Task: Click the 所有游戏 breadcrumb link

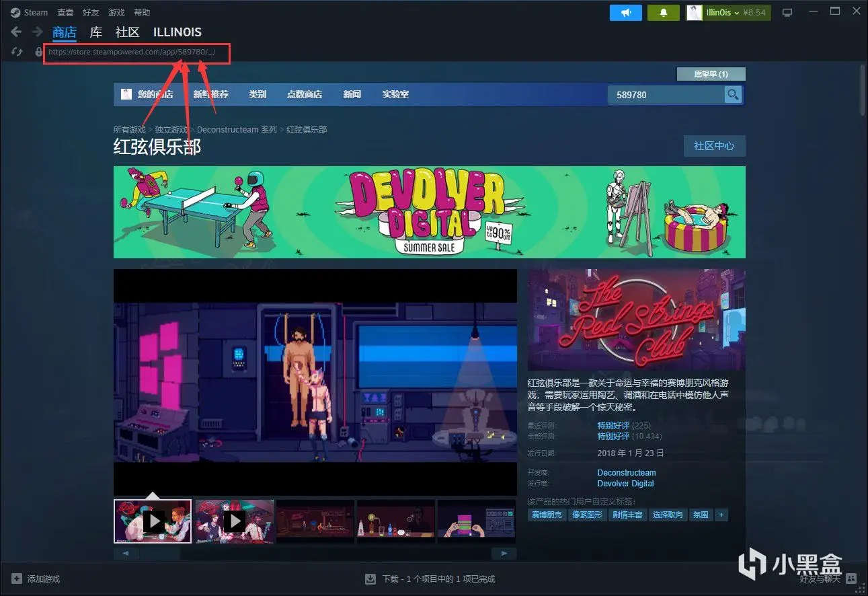Action: pos(130,129)
